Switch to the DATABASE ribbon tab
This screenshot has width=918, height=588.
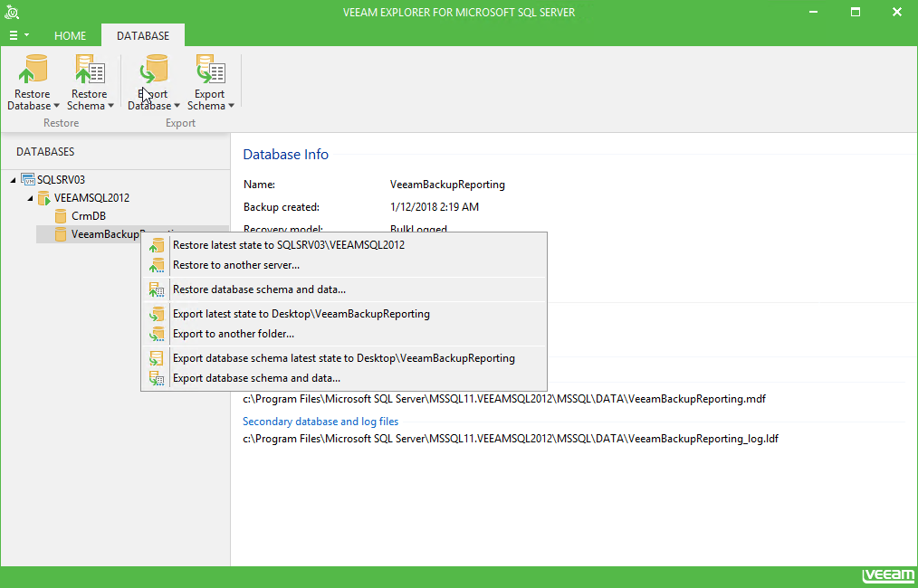(143, 35)
